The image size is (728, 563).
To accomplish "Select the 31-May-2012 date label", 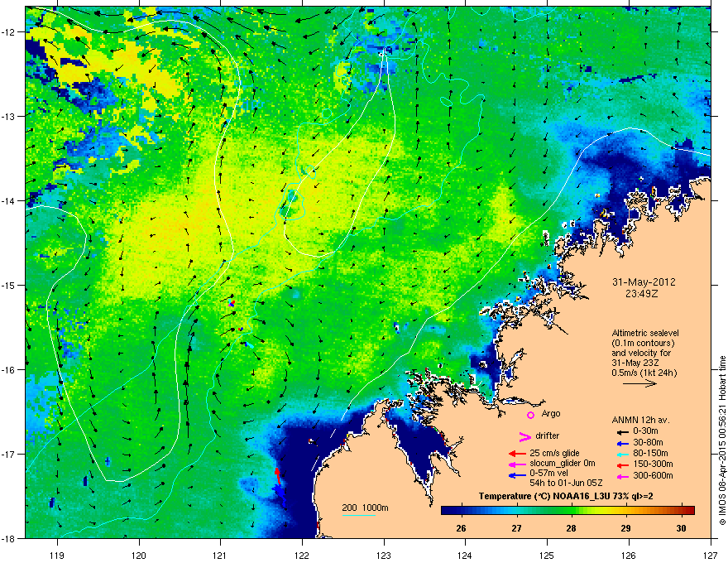I will click(x=644, y=282).
